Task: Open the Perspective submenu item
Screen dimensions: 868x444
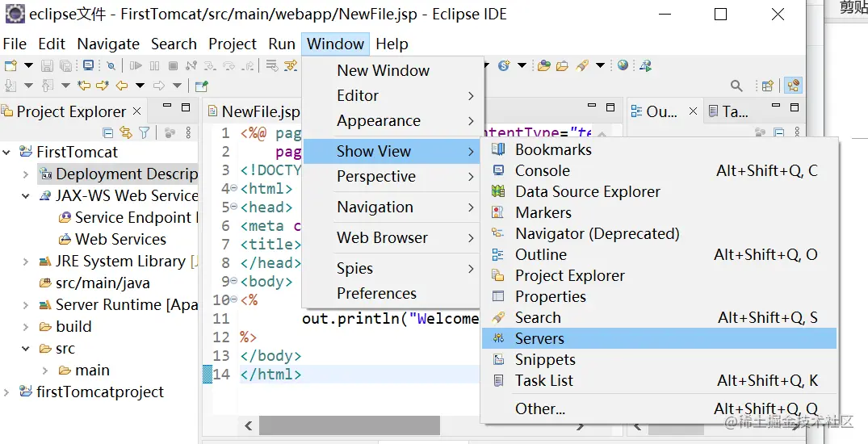Action: (x=391, y=177)
